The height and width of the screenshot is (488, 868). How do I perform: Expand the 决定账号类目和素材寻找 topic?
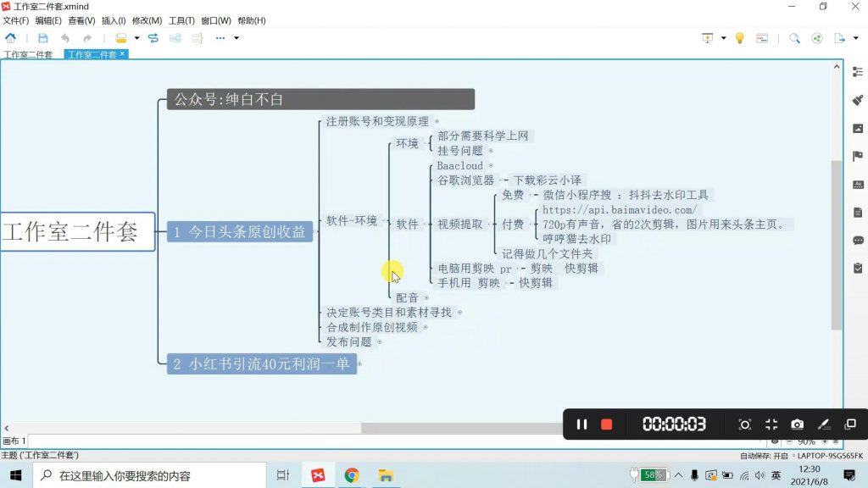click(x=459, y=313)
